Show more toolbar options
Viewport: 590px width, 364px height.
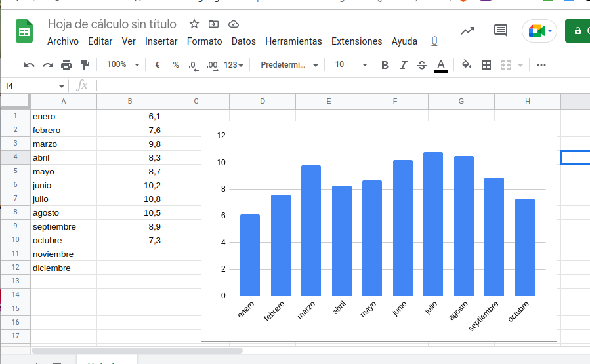(x=541, y=65)
